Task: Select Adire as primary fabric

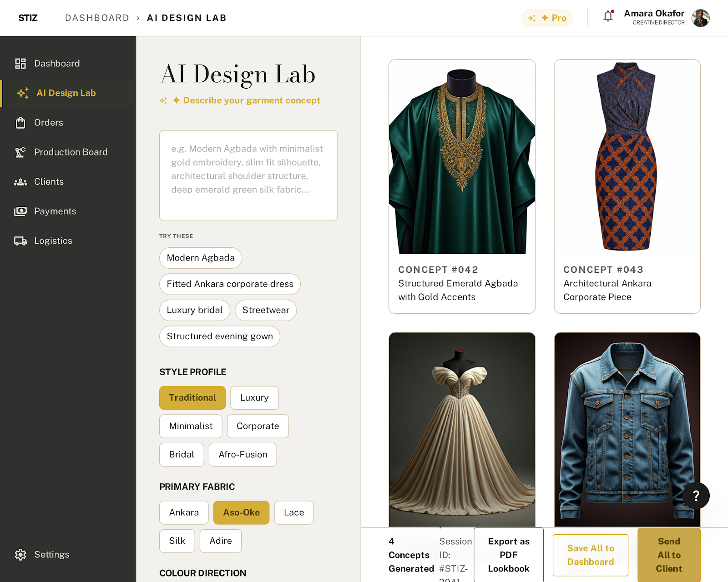Action: (221, 541)
